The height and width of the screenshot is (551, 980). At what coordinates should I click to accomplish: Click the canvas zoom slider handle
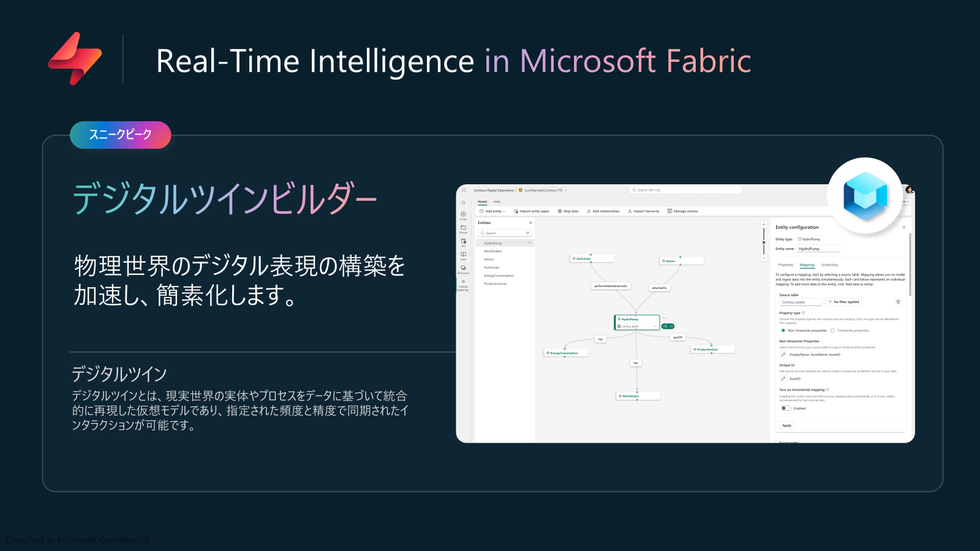764,242
